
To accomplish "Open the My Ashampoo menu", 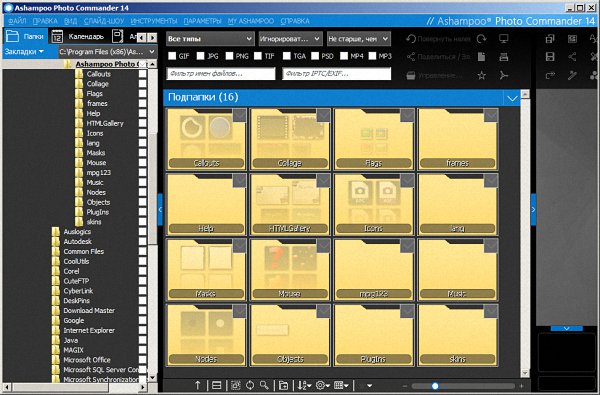I will [251, 21].
